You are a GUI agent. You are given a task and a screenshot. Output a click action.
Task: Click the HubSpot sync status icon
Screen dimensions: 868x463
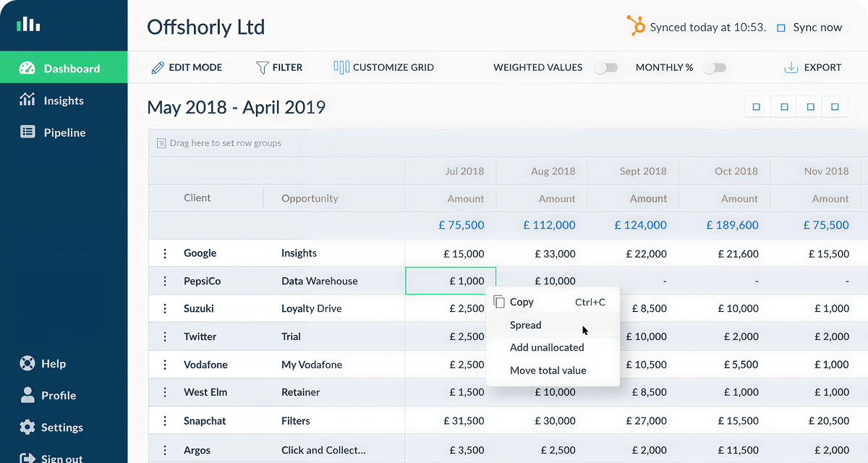click(x=636, y=27)
